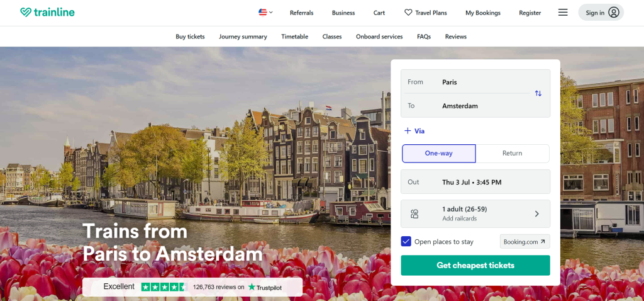The height and width of the screenshot is (301, 644).
Task: Click Booking.com external link button
Action: (x=525, y=242)
